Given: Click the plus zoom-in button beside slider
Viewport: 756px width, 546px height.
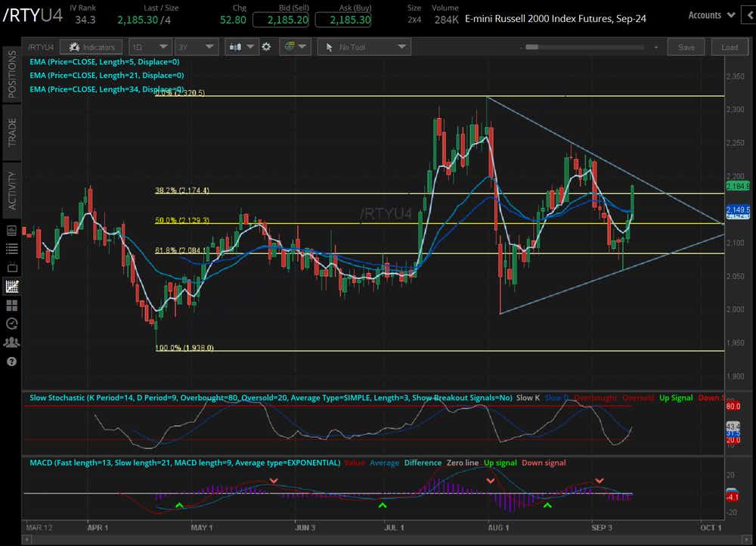Looking at the screenshot, I should click(x=655, y=48).
